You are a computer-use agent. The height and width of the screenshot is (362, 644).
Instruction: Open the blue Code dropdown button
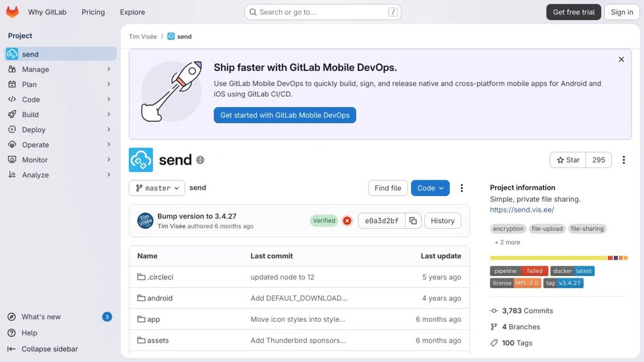click(430, 188)
